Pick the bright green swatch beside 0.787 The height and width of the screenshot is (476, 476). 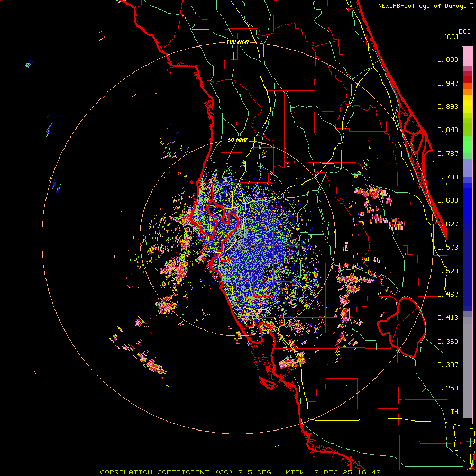467,144
